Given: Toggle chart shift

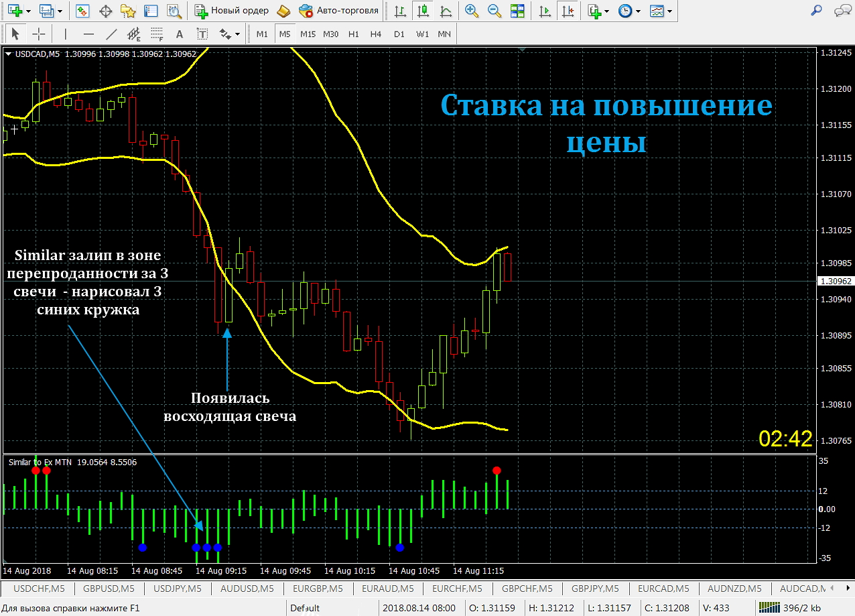Looking at the screenshot, I should (x=569, y=11).
